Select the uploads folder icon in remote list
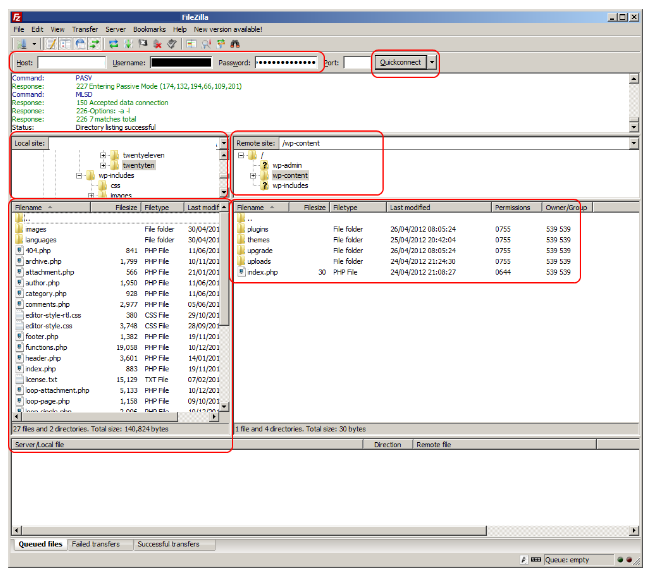This screenshot has height=575, width=656. coord(241,262)
